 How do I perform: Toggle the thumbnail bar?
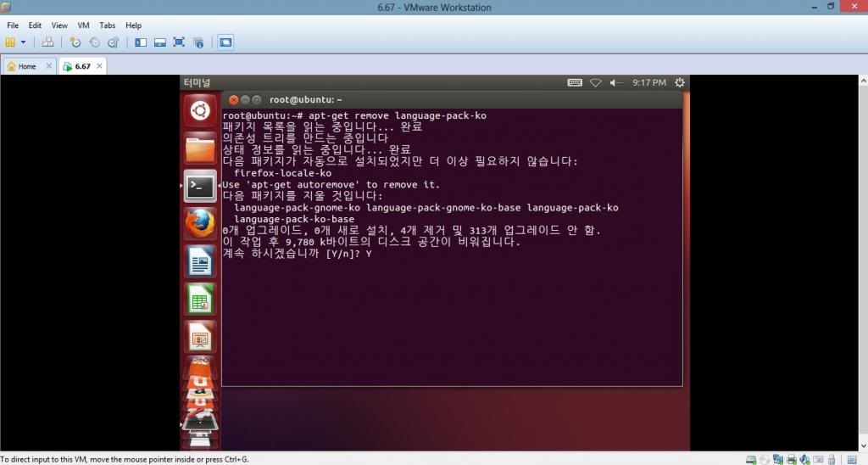pos(160,42)
